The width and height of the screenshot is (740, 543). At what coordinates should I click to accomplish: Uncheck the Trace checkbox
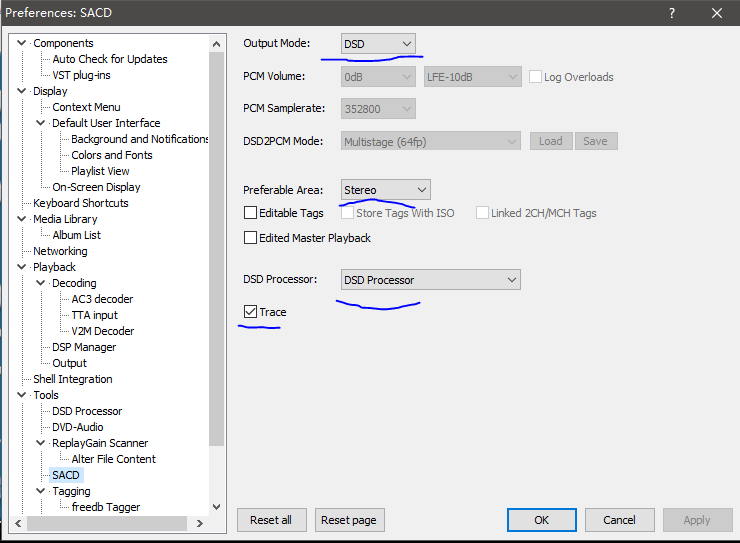tap(250, 312)
